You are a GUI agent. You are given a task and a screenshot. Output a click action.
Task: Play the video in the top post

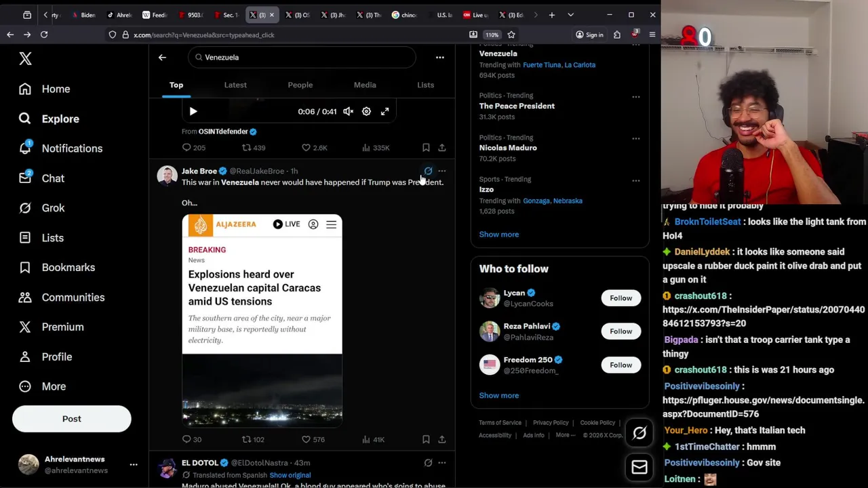[193, 111]
